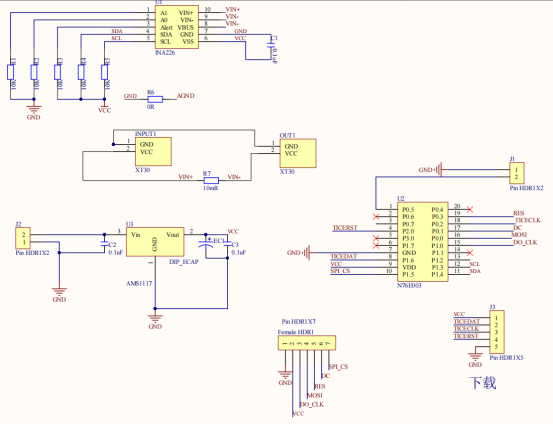Viewport: 553px width, 424px height.
Task: Click the VIN- label beside R7
Action: point(234,177)
